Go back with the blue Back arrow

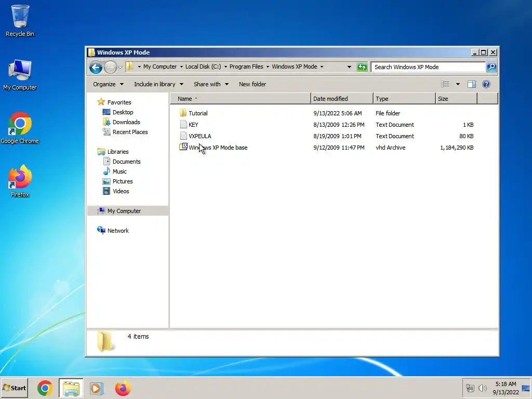click(x=96, y=67)
